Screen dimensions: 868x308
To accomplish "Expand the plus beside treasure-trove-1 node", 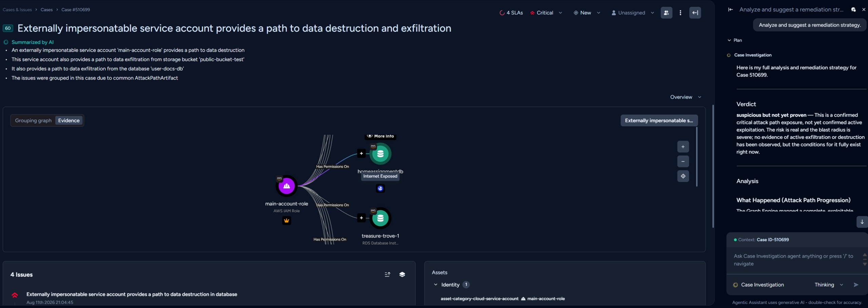I will point(361,218).
